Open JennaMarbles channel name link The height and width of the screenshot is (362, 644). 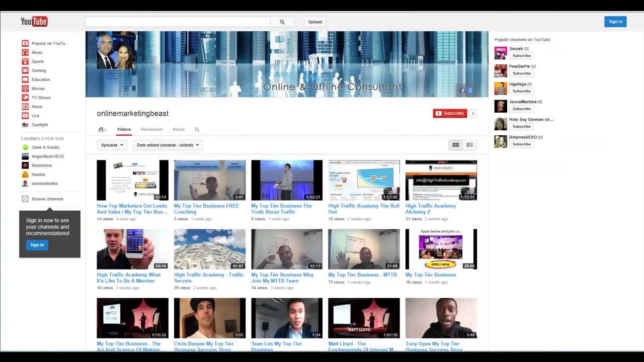[x=523, y=102]
